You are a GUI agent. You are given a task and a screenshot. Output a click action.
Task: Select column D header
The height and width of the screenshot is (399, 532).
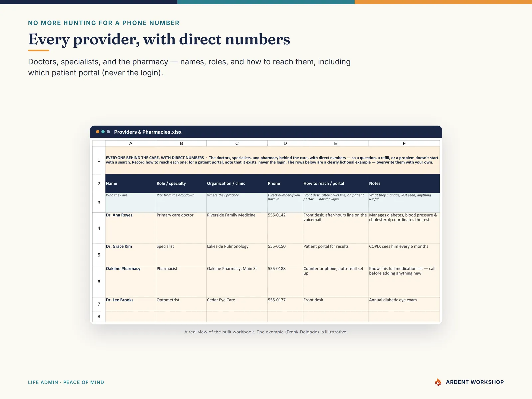tap(285, 143)
